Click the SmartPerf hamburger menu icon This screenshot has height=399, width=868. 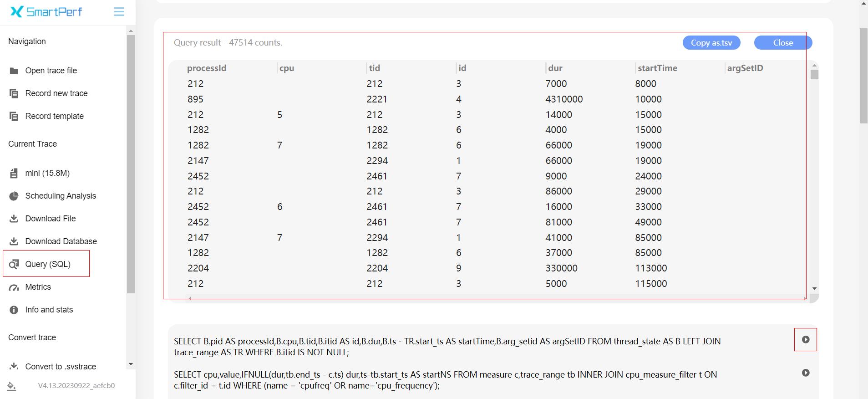119,12
